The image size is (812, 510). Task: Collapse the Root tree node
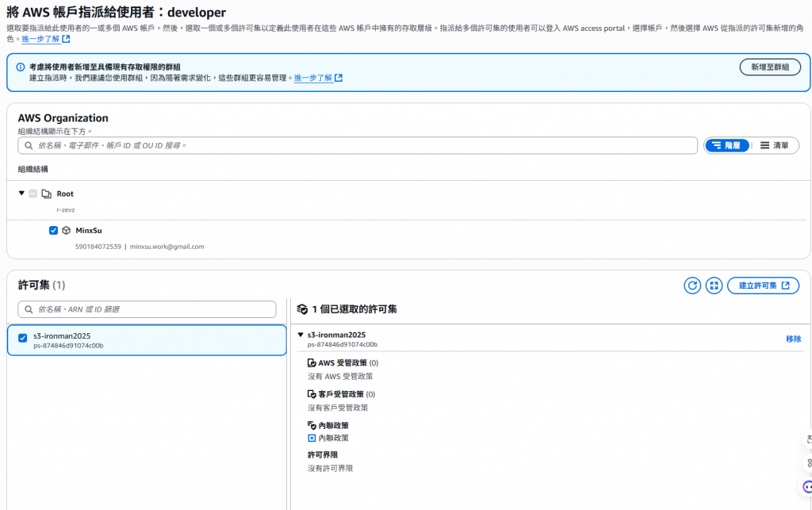click(21, 193)
